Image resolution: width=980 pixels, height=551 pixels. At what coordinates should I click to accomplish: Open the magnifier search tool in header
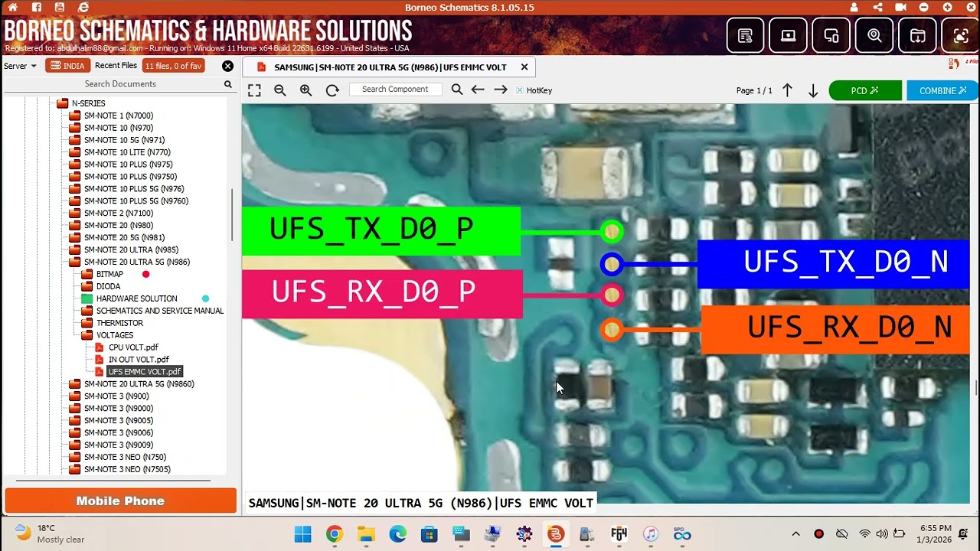(x=874, y=35)
